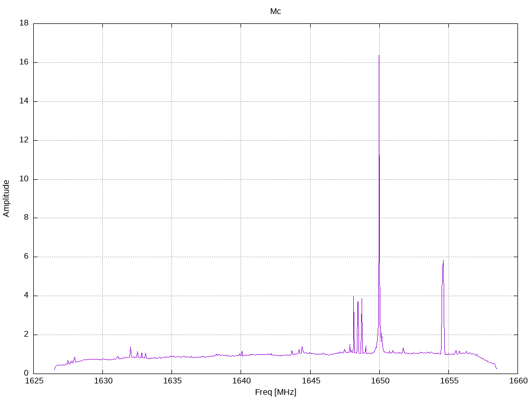Click y-axis tick label 2
Image resolution: width=532 pixels, height=399 pixels.
[26, 335]
